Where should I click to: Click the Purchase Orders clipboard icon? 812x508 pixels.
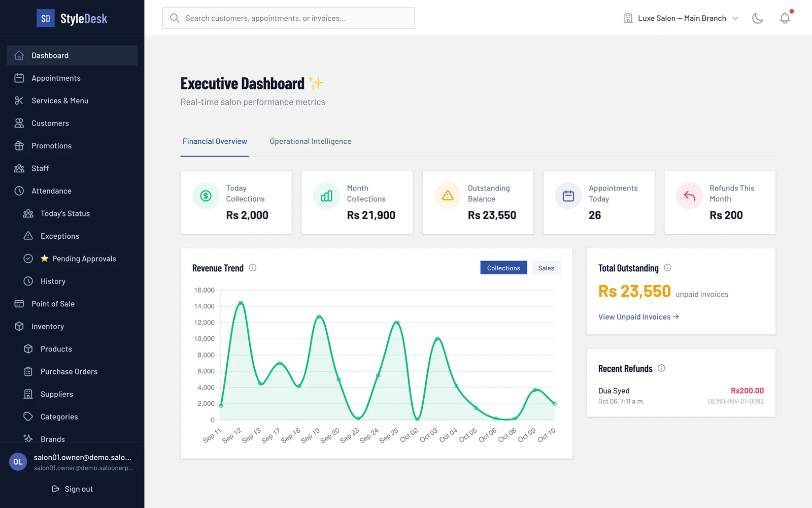coord(28,371)
